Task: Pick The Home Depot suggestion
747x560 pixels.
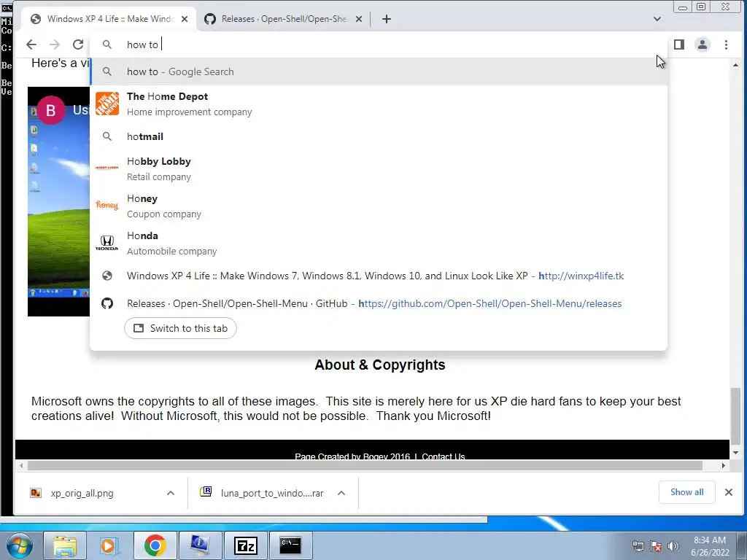Action: click(379, 104)
